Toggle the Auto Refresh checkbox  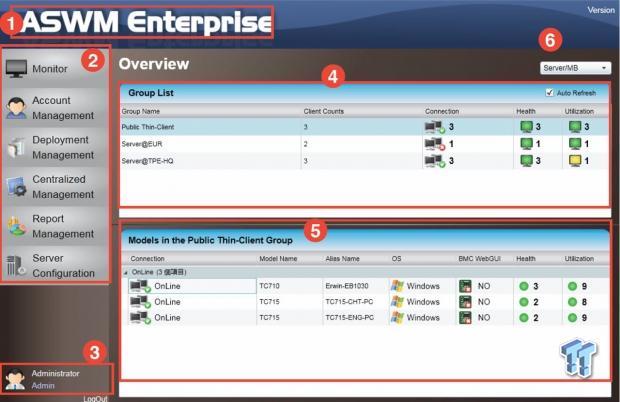pos(549,92)
